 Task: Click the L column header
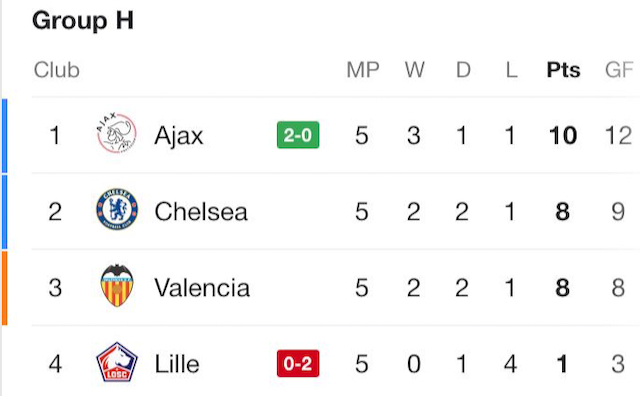(511, 70)
